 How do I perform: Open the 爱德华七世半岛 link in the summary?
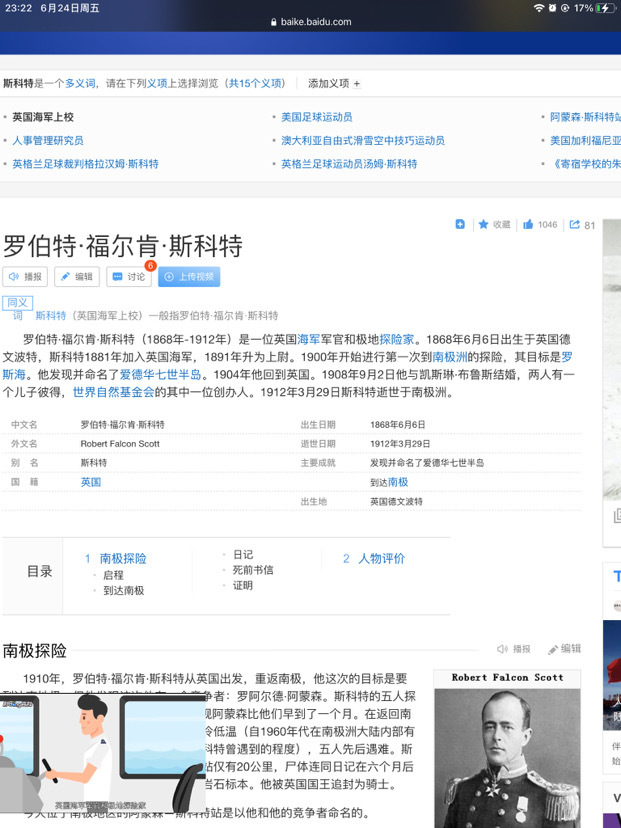pyautogui.click(x=161, y=375)
